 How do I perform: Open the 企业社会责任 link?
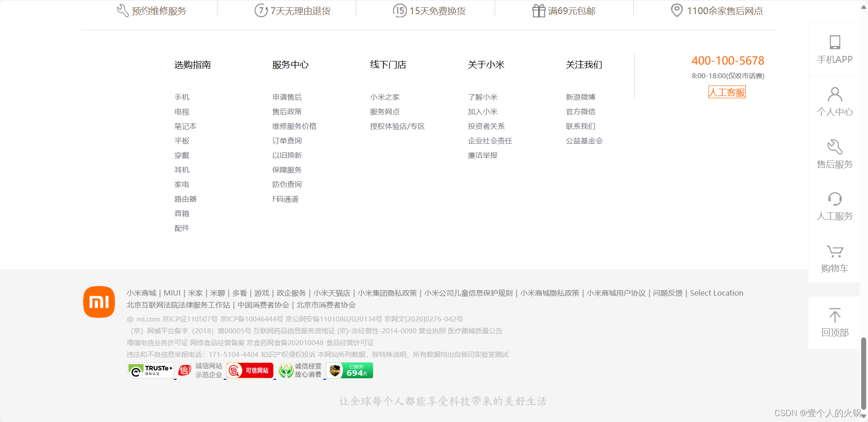(490, 141)
